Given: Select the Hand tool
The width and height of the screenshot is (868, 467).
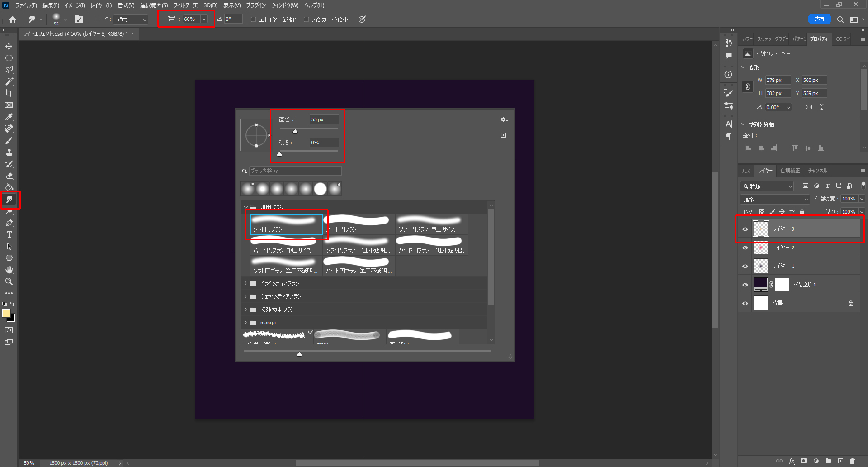Looking at the screenshot, I should pyautogui.click(x=9, y=270).
